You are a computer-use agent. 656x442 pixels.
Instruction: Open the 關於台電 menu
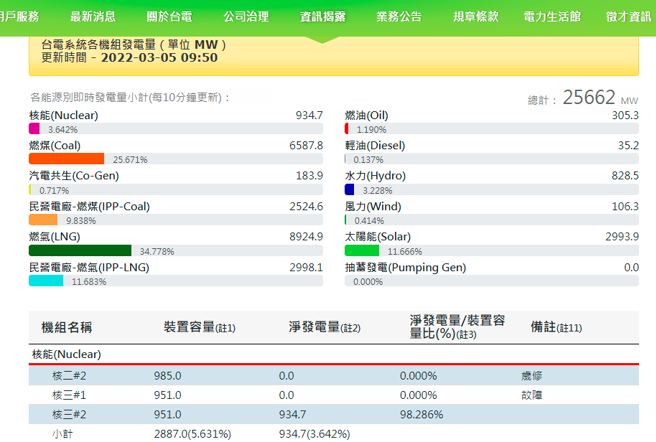point(170,17)
